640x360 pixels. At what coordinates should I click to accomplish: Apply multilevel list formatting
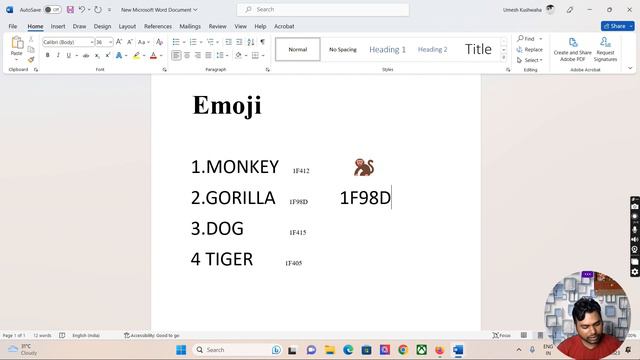coord(210,42)
